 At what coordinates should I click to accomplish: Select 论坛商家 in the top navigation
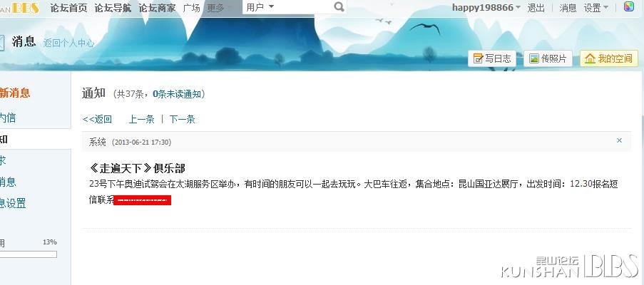click(157, 8)
